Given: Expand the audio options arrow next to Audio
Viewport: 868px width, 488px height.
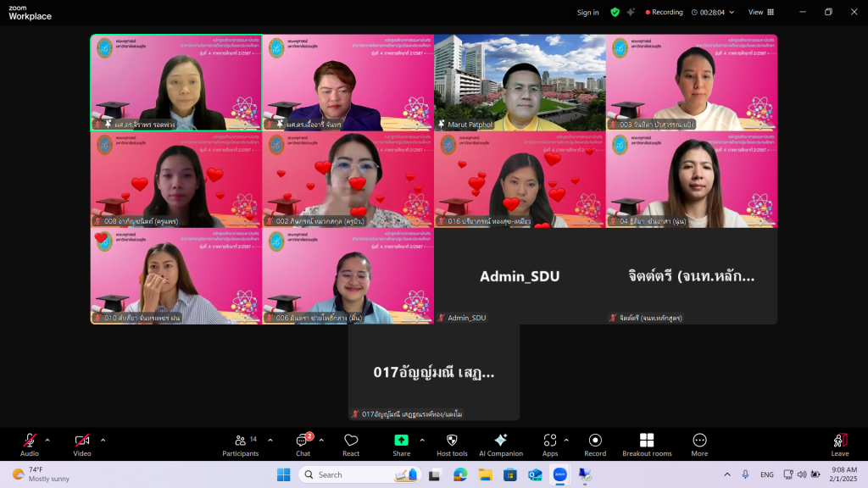Looking at the screenshot, I should pos(47,440).
